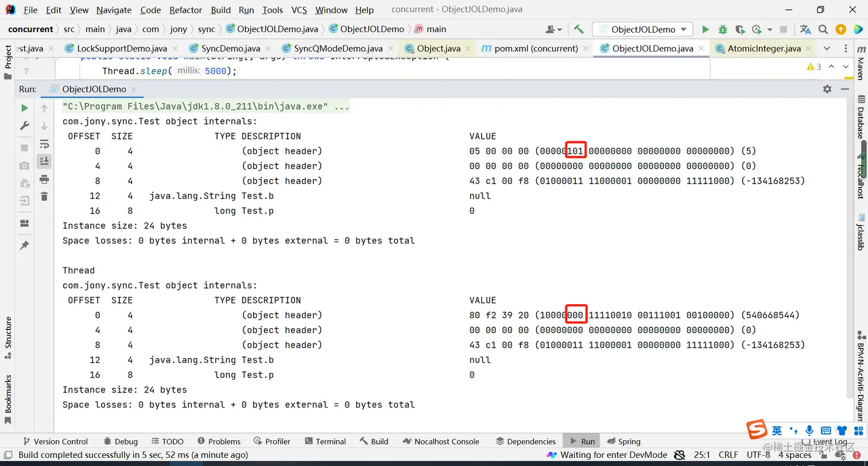Click the down stack trace arrow
The image size is (868, 466).
44,126
